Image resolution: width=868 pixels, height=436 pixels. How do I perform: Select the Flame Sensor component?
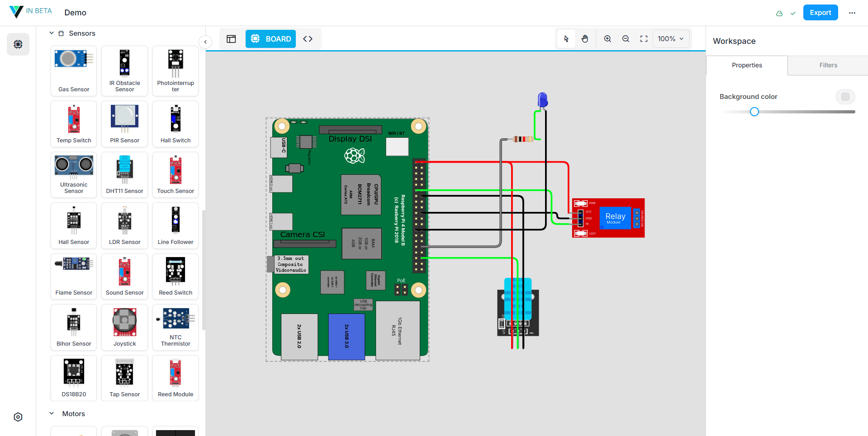click(x=74, y=277)
